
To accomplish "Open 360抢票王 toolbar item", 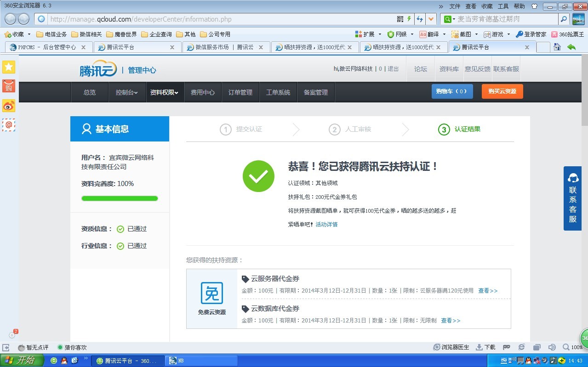I will tap(568, 34).
